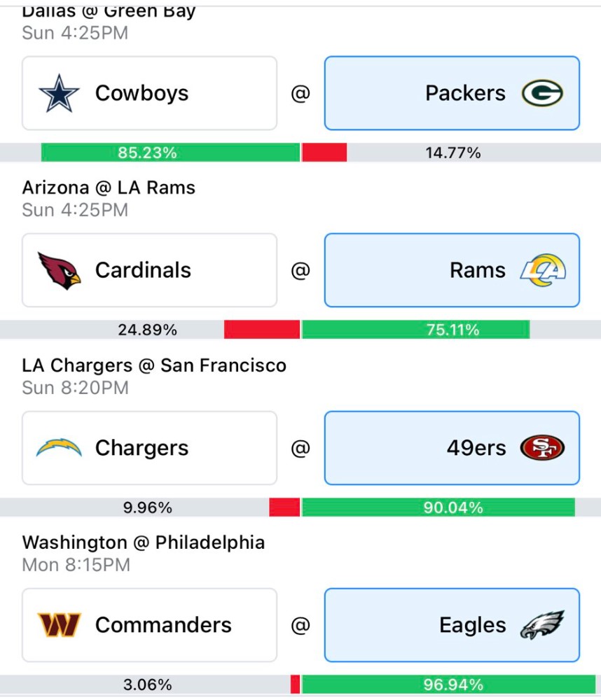
Task: Open LA Chargers @ San Francisco matchup
Action: (x=154, y=365)
